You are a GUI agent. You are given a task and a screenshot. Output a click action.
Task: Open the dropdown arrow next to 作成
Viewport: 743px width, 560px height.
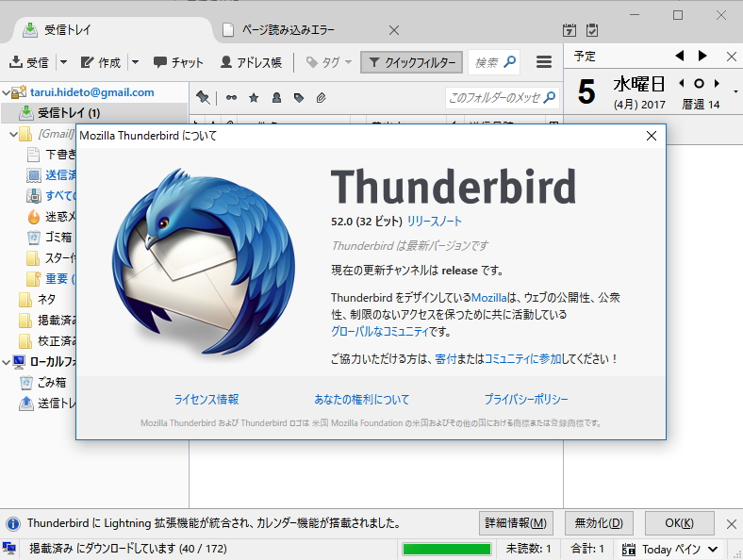[135, 62]
